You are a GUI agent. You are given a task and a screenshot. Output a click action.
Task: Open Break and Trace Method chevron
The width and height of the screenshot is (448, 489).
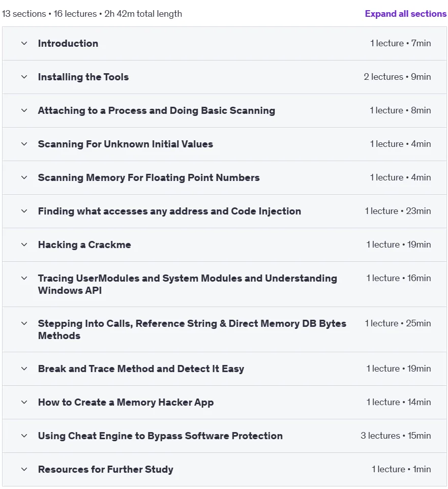click(x=24, y=369)
